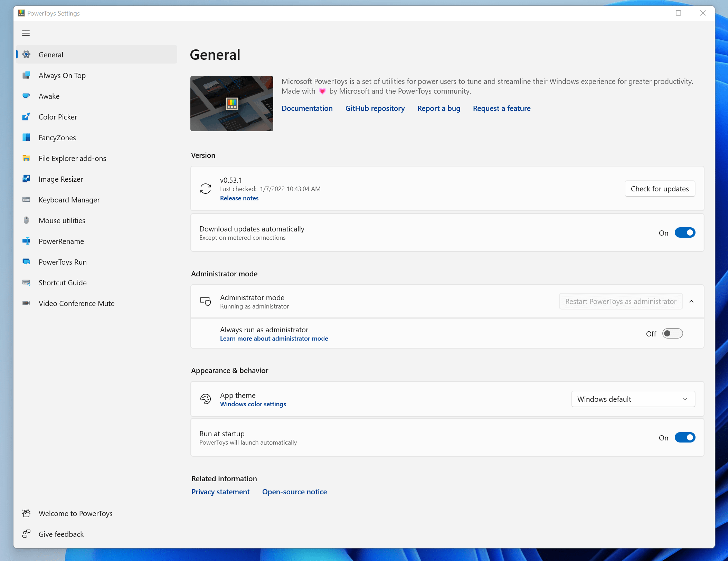Click the Awake coffee cup icon
Screen dimensions: 728x561
[x=26, y=96]
